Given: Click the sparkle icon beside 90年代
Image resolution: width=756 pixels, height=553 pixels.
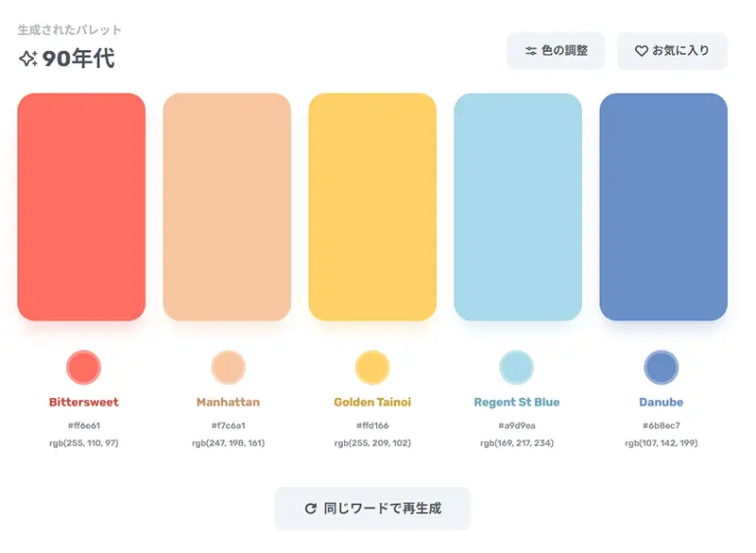Looking at the screenshot, I should click(28, 59).
